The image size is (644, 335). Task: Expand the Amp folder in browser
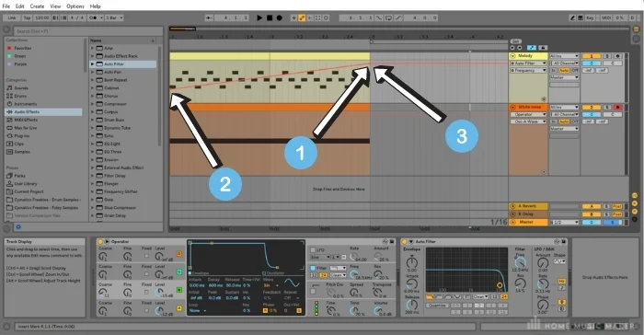[x=92, y=48]
